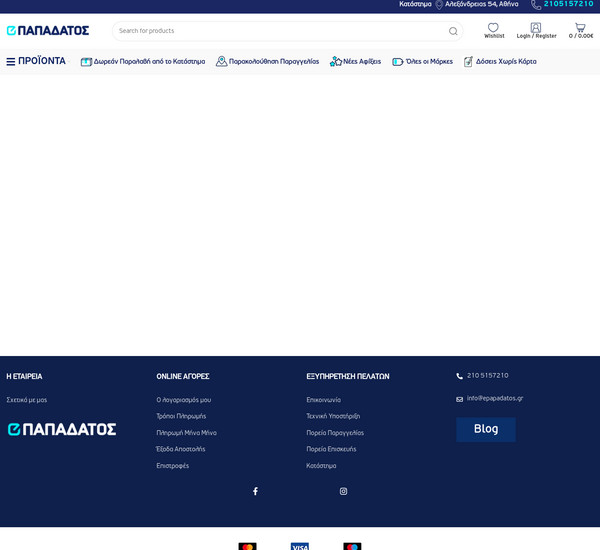Open Επιστροφές link
This screenshot has width=600, height=550.
click(x=173, y=466)
